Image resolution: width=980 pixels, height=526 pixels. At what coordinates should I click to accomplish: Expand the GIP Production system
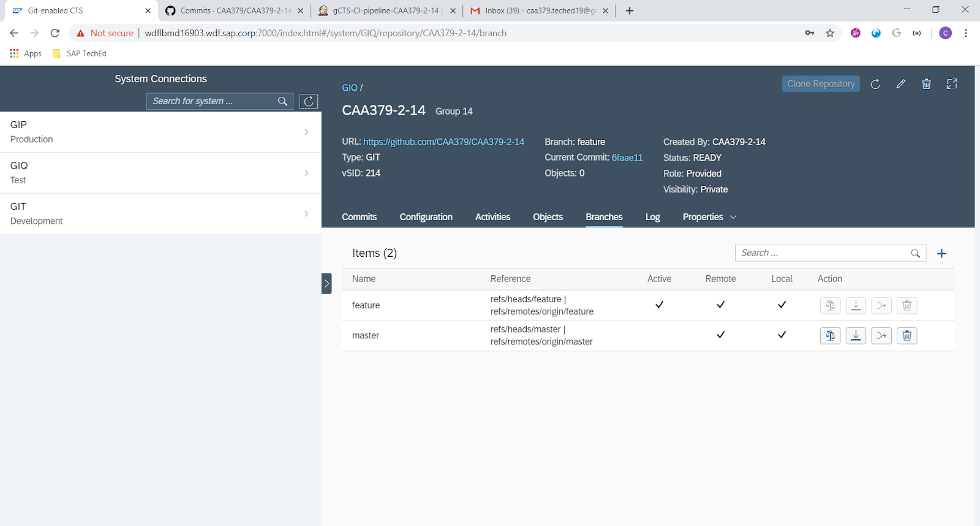160,132
